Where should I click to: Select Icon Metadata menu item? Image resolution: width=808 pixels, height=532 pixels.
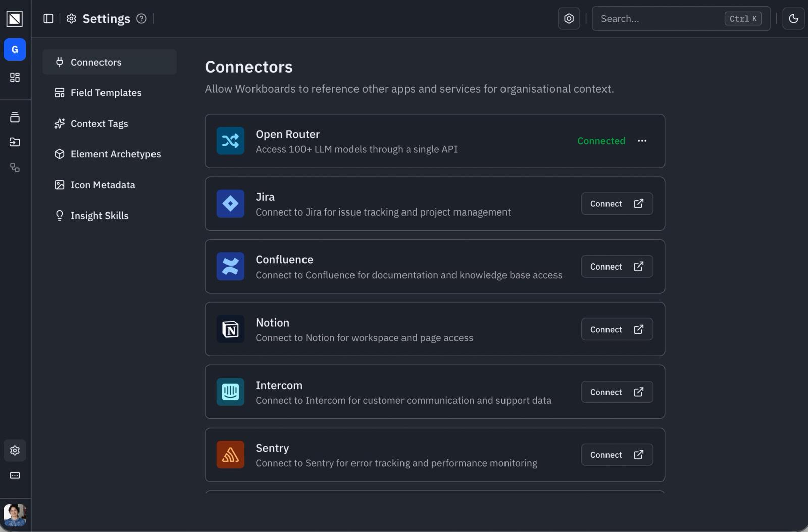tap(110, 185)
